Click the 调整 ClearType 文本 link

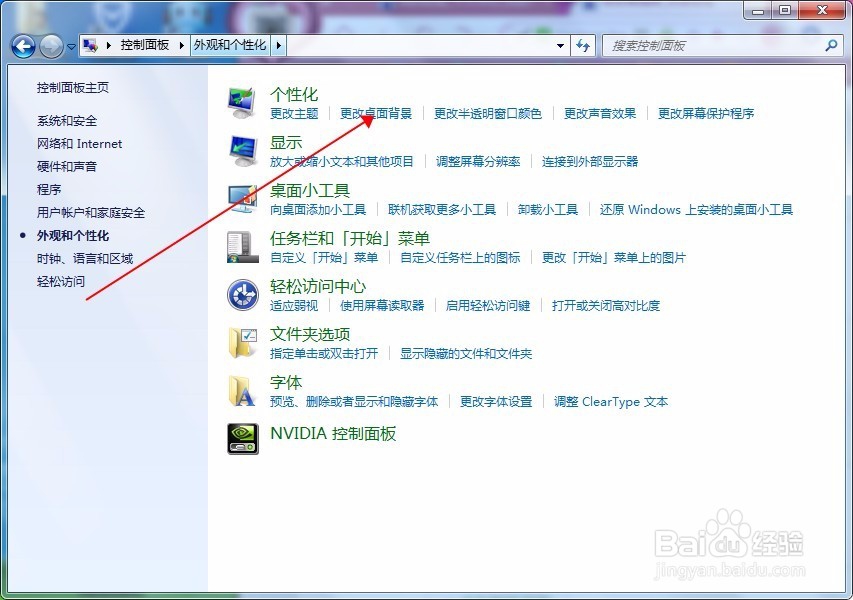click(611, 401)
